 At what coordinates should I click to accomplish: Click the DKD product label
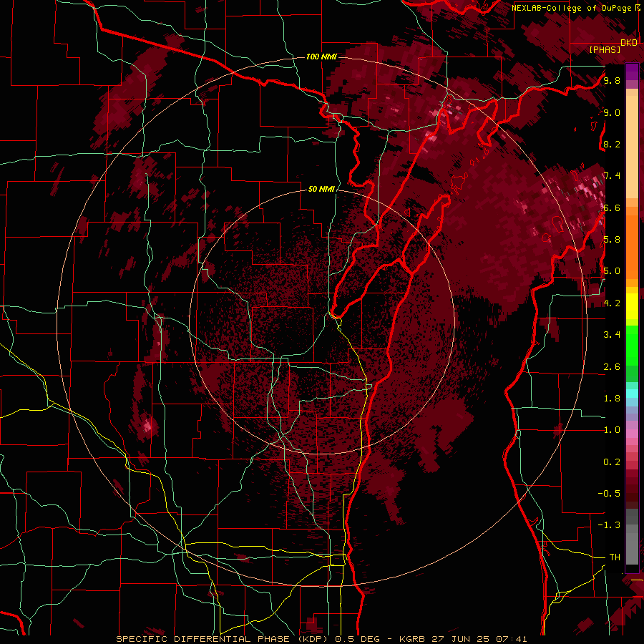pos(629,43)
